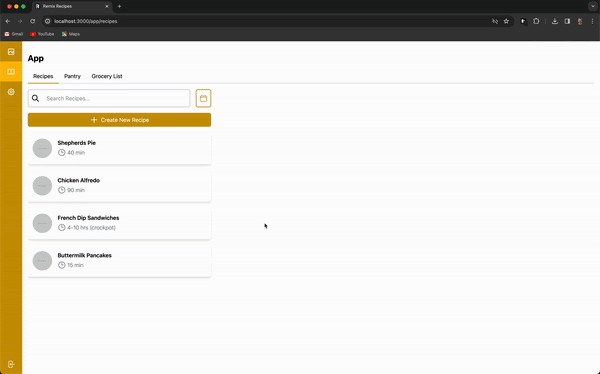Click the search magnifier icon
600x374 pixels.
point(36,98)
